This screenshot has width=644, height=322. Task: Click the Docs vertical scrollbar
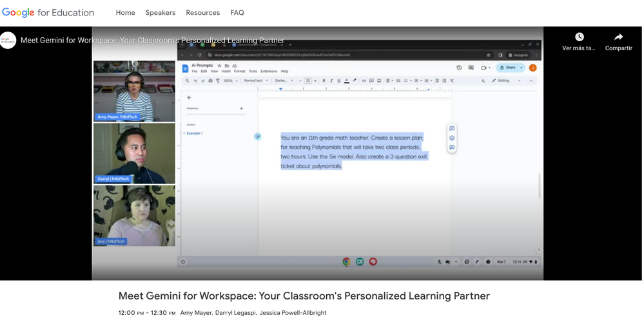pyautogui.click(x=540, y=186)
